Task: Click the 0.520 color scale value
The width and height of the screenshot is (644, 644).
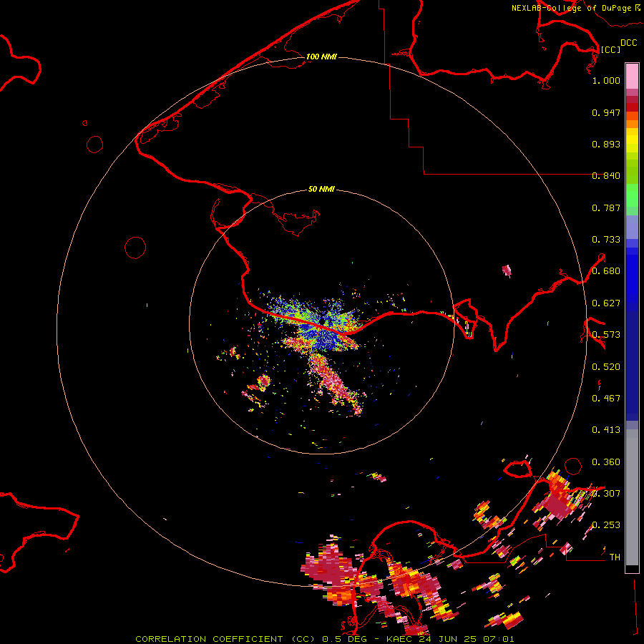Action: (606, 367)
